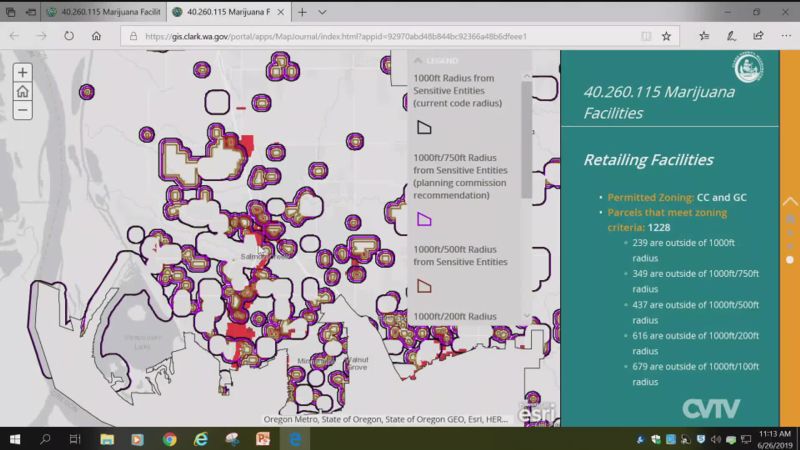Click the map default extent home button
Image resolution: width=800 pixels, height=450 pixels.
click(22, 92)
